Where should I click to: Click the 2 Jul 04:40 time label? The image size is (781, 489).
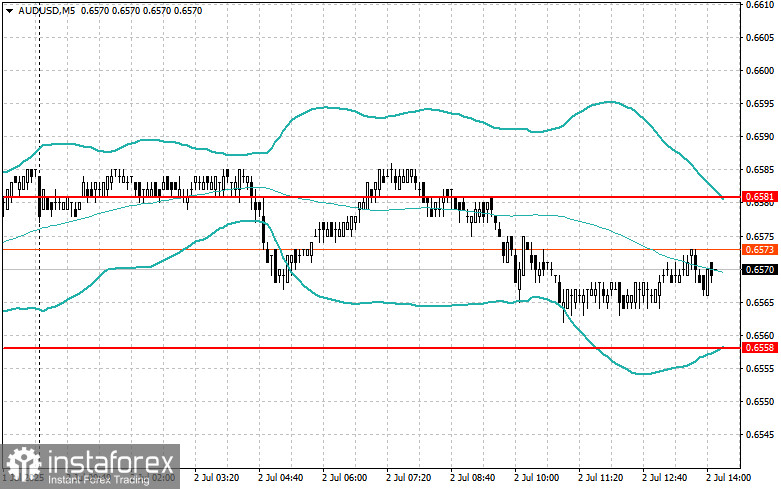280,478
